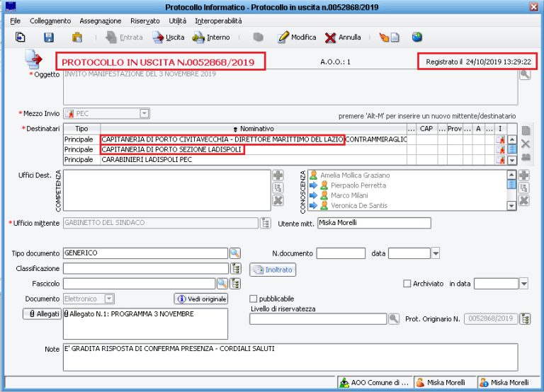Close the Protocollo Informatico window
The height and width of the screenshot is (392, 544).
(533, 6)
